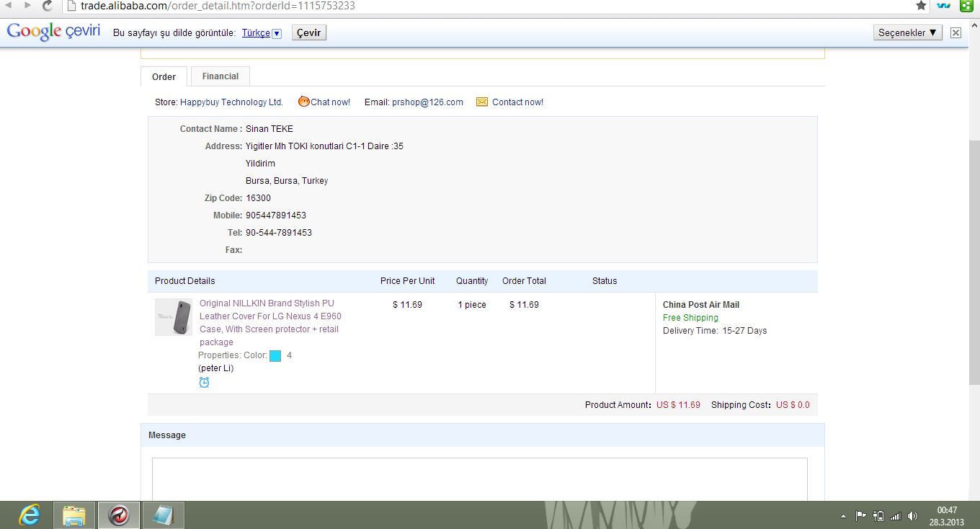Click the (peter Li) text
The image size is (980, 529).
[216, 368]
